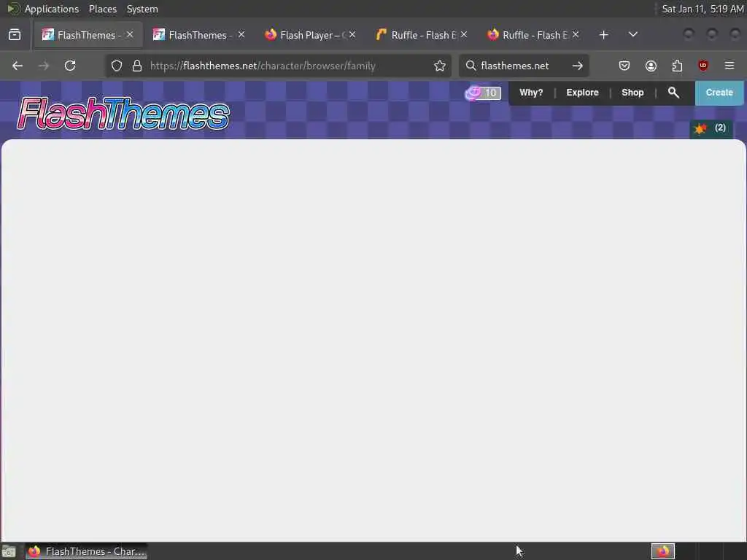Click the FlashThemes logo
The height and width of the screenshot is (560, 747).
pyautogui.click(x=123, y=114)
